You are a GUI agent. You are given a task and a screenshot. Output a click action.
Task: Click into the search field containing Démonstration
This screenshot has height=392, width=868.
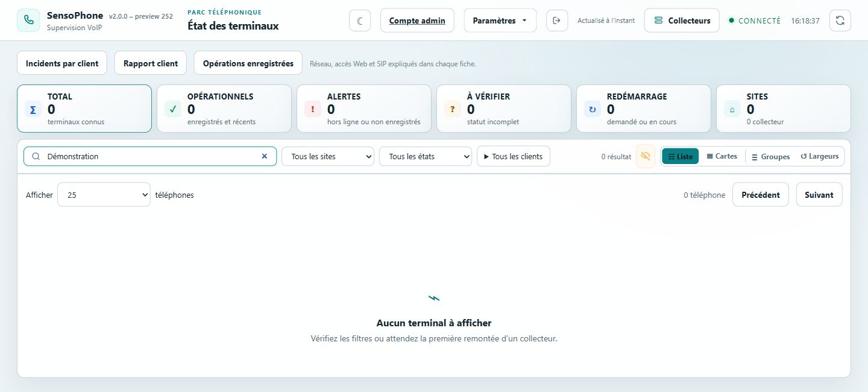point(150,156)
